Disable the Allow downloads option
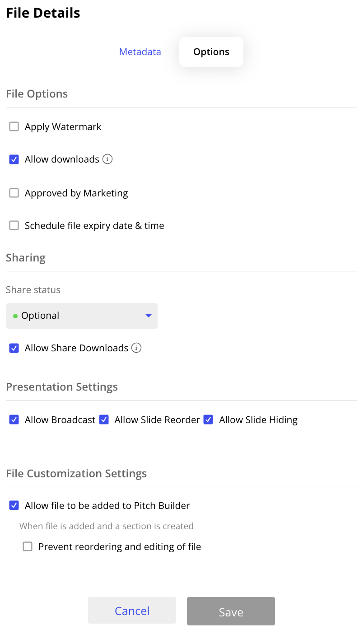Viewport: 364px width, 634px height. 14,159
